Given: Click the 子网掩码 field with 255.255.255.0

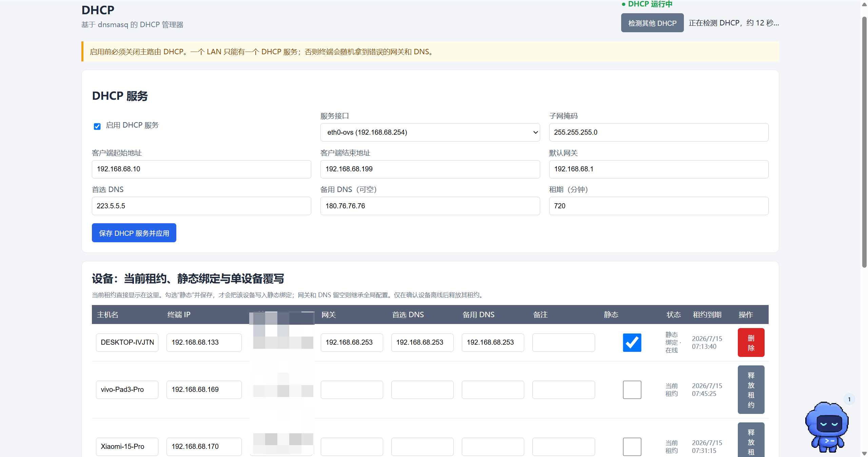Looking at the screenshot, I should click(659, 132).
